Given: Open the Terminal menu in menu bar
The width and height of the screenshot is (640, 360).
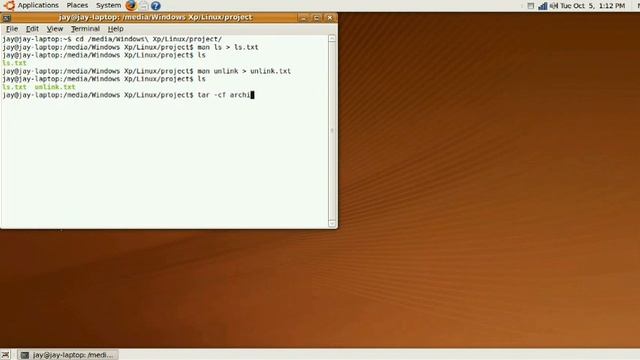Looking at the screenshot, I should pyautogui.click(x=85, y=29).
